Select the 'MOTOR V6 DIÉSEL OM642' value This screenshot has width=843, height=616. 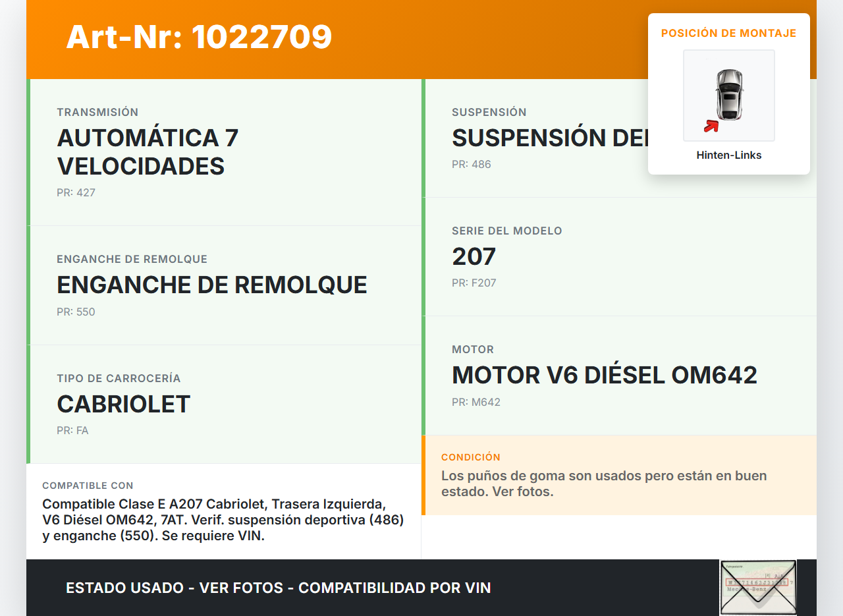coord(605,375)
